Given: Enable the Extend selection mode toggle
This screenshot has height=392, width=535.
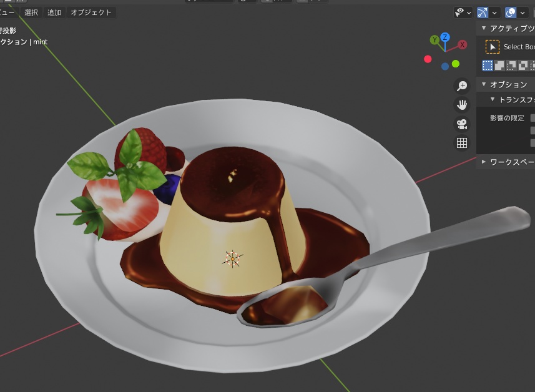Looking at the screenshot, I should click(499, 65).
